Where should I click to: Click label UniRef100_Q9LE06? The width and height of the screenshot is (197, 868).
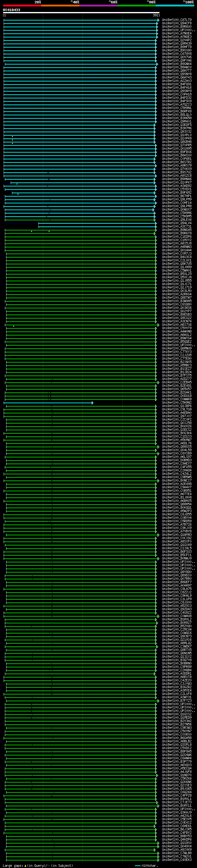[177, 220]
